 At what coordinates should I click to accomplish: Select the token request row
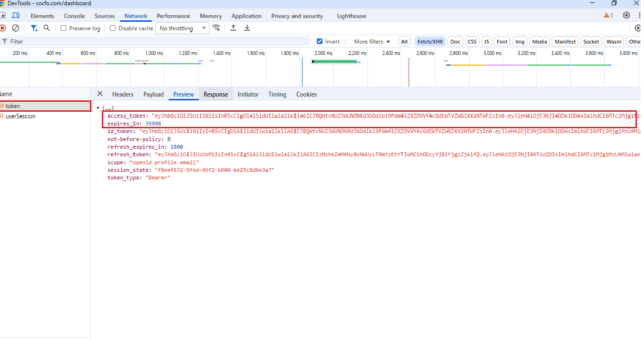click(45, 106)
